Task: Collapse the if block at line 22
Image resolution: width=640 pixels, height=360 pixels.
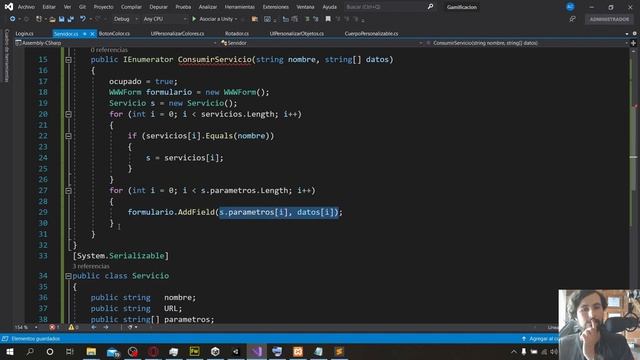Action: [68, 136]
